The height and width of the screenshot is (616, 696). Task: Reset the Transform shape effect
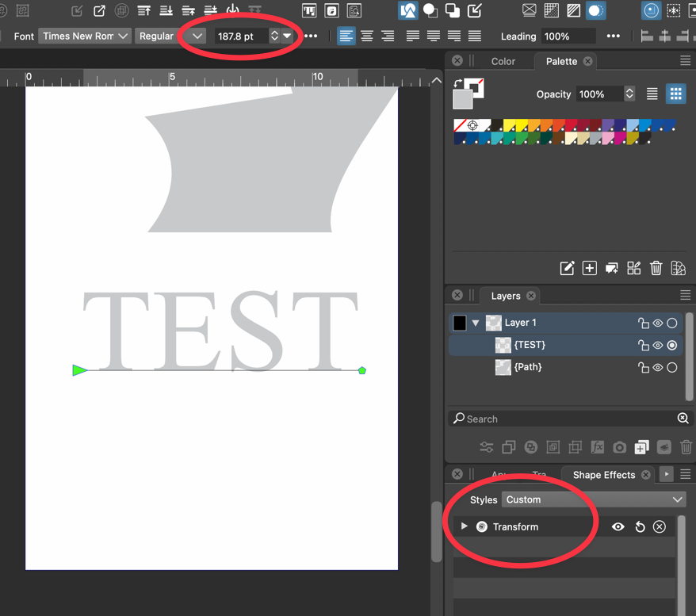(640, 527)
